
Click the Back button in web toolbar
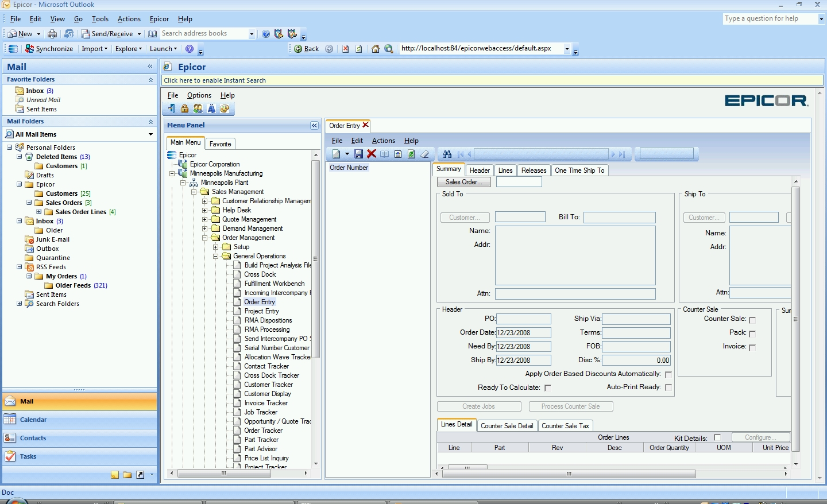307,49
